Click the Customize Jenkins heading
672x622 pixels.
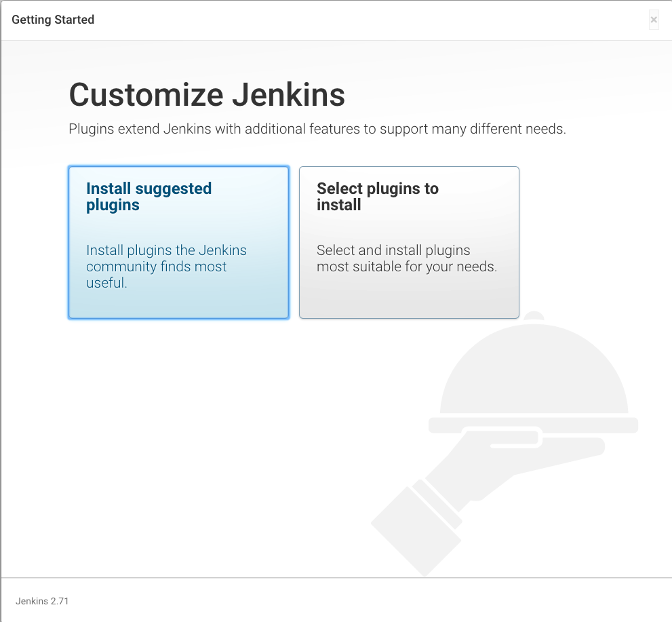(x=205, y=95)
